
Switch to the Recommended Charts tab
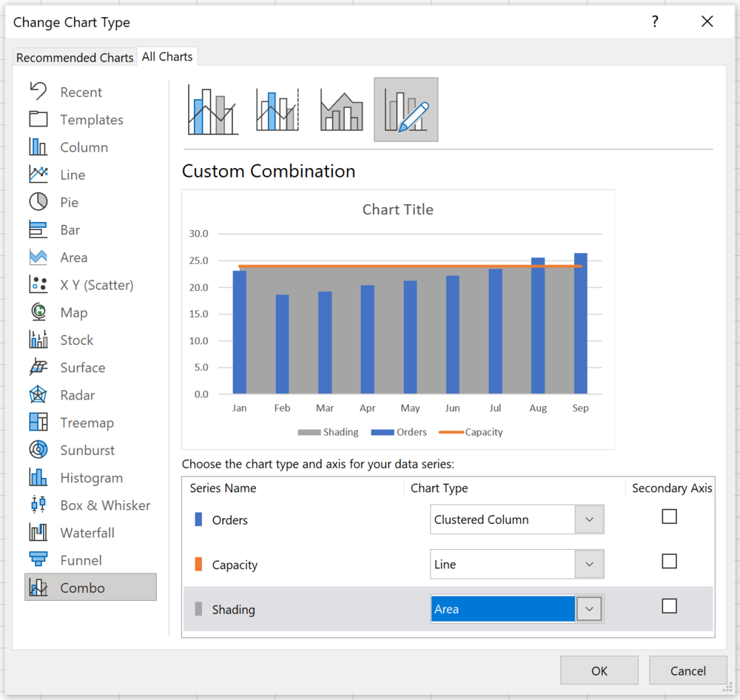(x=74, y=57)
